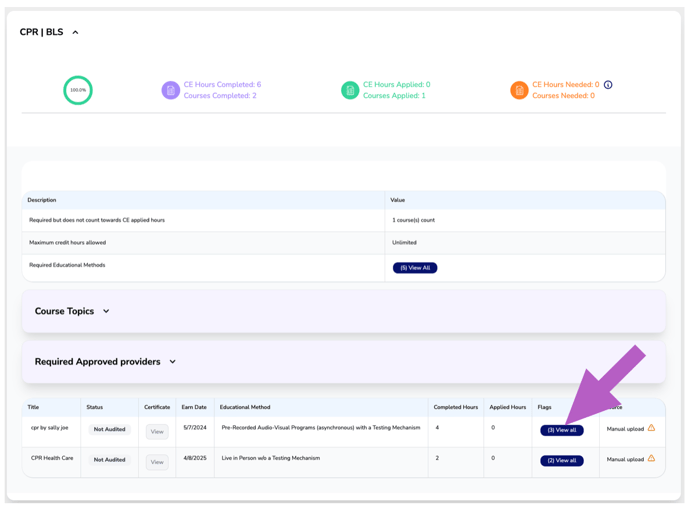
Task: Click warning icon in cpr by sally joe row
Action: click(651, 428)
